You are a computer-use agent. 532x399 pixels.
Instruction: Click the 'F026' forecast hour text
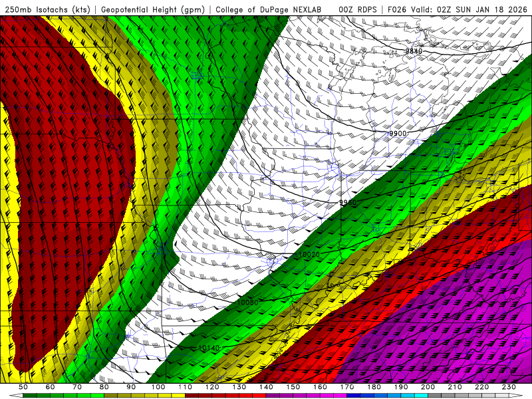(x=397, y=10)
